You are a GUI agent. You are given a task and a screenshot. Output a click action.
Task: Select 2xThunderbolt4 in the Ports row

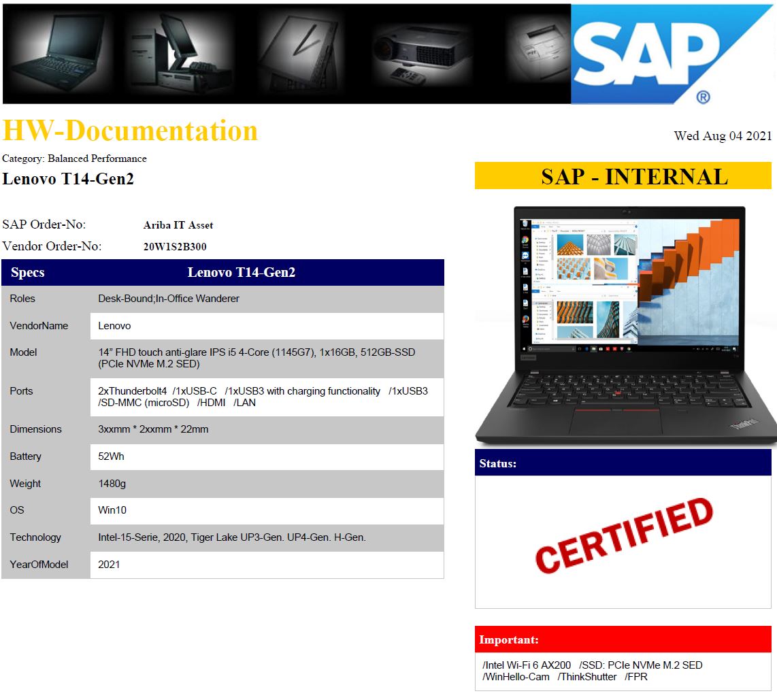(x=132, y=391)
